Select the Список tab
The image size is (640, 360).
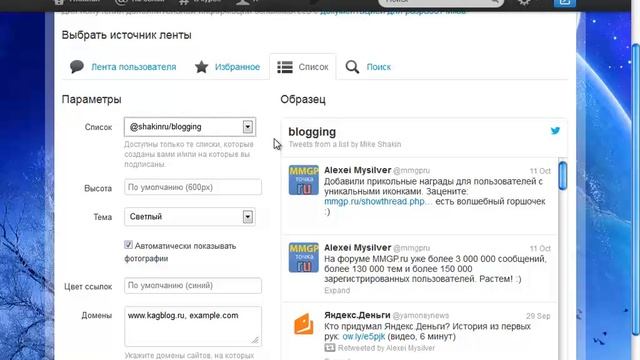(303, 67)
